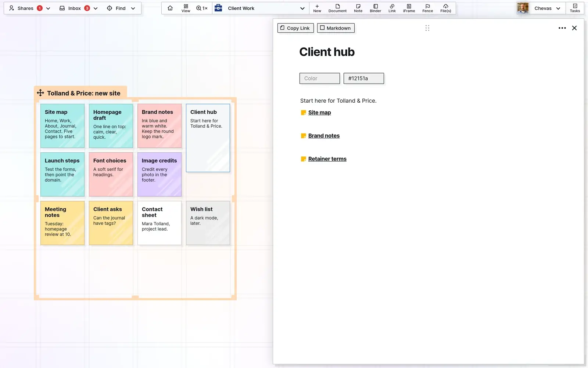Toggle Markdown mode on Client hub

336,28
